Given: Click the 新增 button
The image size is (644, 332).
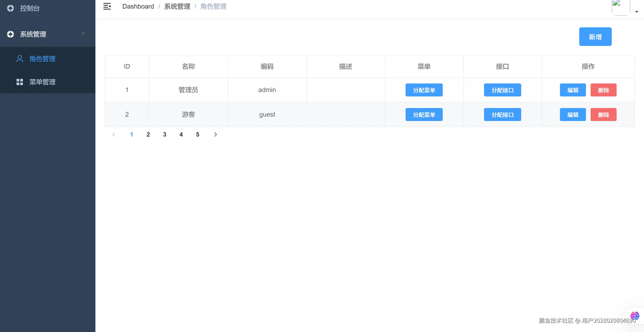Looking at the screenshot, I should pos(595,37).
